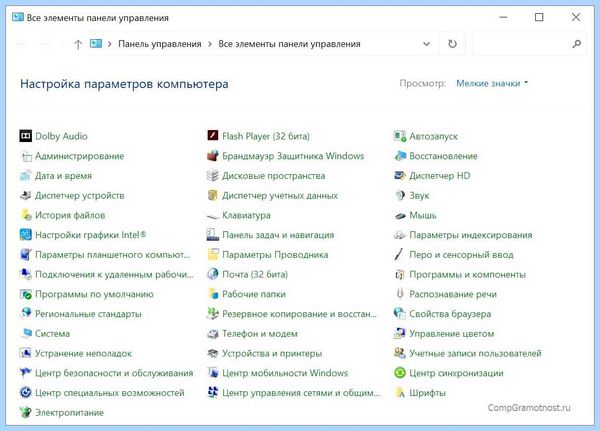Image resolution: width=600 pixels, height=431 pixels.
Task: Open the Система computer icon
Action: coord(26,333)
